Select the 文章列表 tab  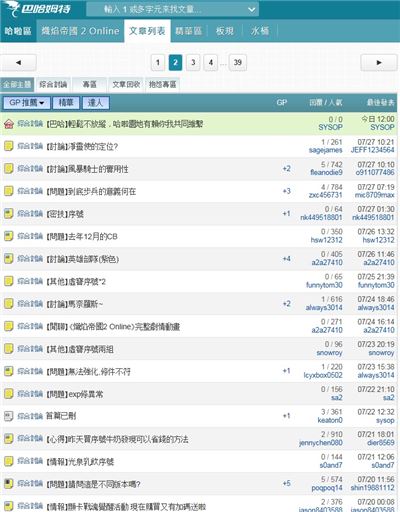tap(147, 31)
